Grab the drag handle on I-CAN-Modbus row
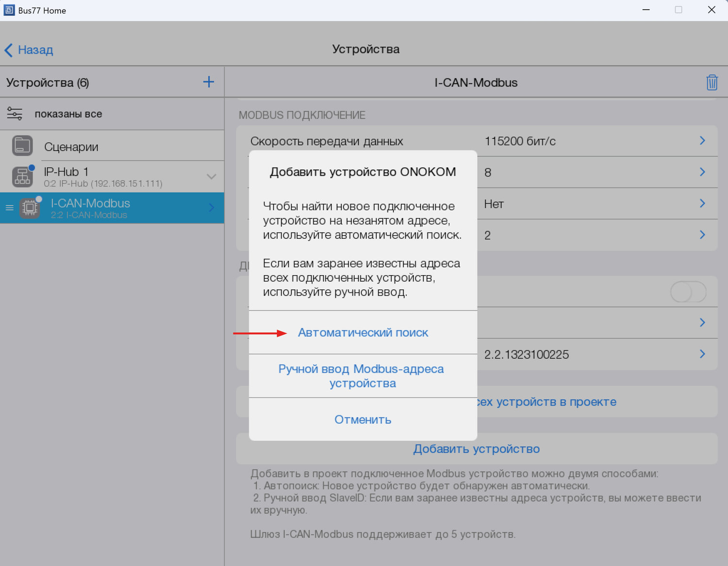 (x=9, y=208)
